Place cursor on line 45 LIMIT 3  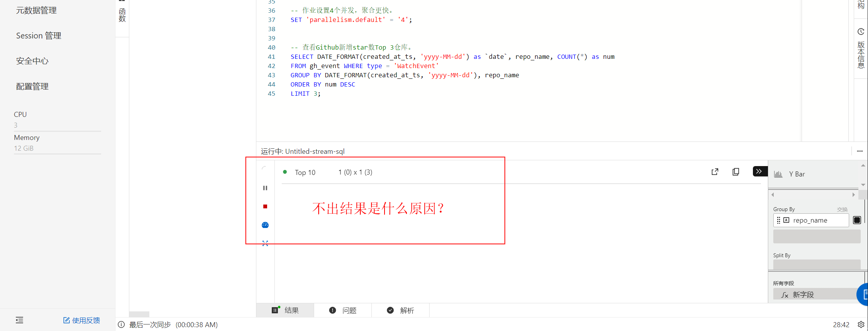coord(305,93)
